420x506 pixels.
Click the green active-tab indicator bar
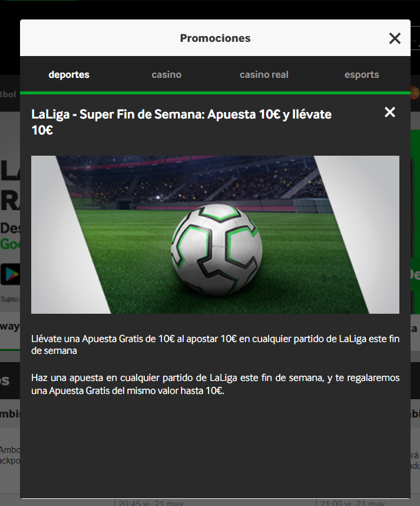tap(215, 93)
